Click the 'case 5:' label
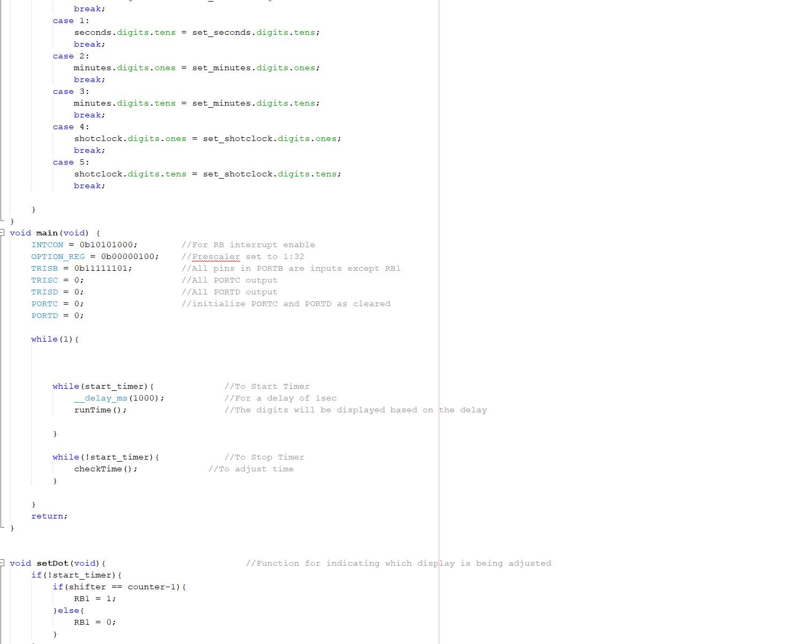812x644 pixels. tap(71, 162)
